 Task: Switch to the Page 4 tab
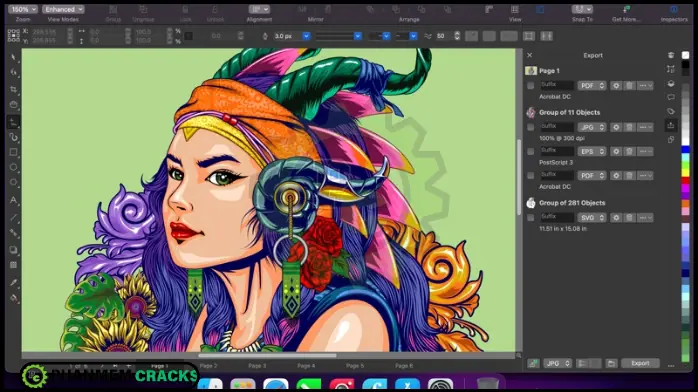[306, 366]
